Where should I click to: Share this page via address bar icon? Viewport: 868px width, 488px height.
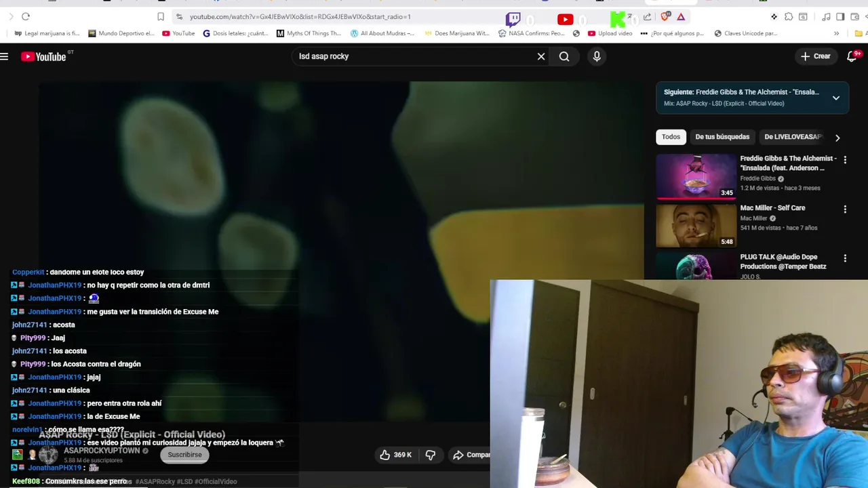pos(647,16)
